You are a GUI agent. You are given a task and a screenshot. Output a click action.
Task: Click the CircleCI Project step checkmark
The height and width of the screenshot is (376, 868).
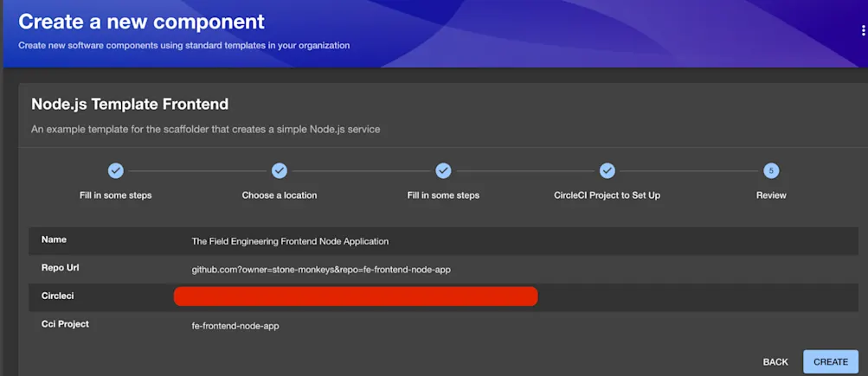click(x=608, y=171)
